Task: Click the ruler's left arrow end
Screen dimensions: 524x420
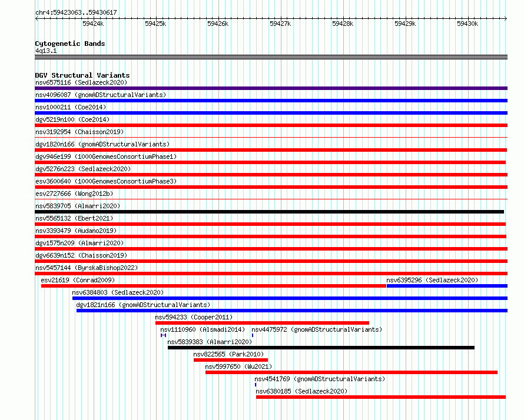Action: coord(36,18)
